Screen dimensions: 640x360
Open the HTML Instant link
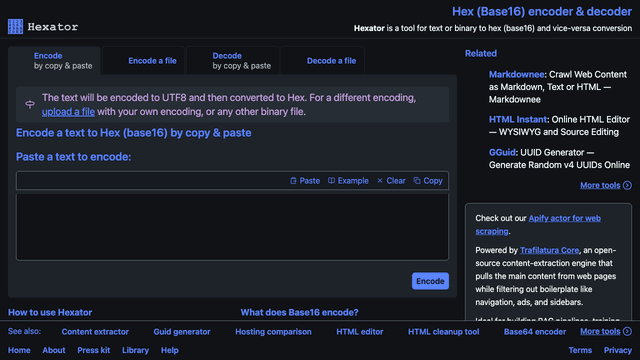tap(518, 119)
